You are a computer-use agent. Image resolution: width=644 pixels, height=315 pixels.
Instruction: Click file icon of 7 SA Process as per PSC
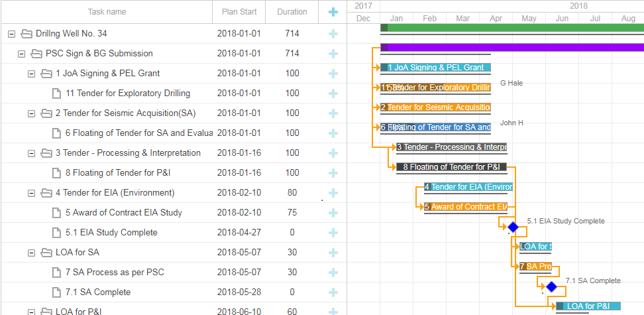56,273
